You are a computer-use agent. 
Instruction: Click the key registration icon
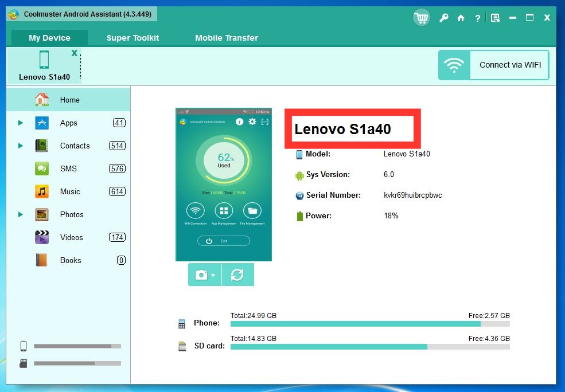443,18
